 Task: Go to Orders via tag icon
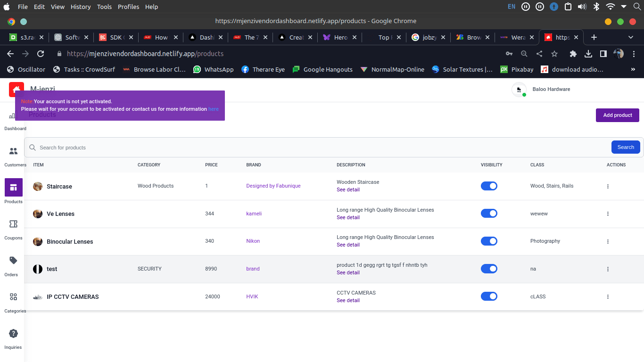click(x=13, y=261)
